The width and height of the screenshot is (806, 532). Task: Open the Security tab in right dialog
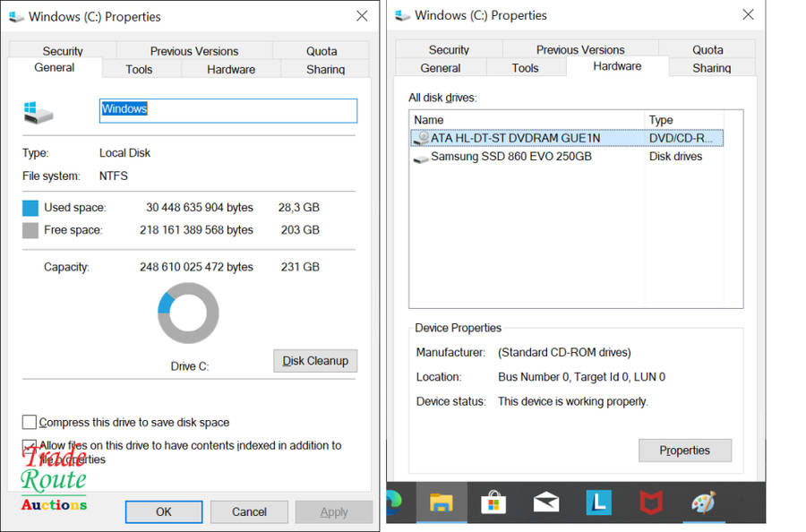click(449, 50)
